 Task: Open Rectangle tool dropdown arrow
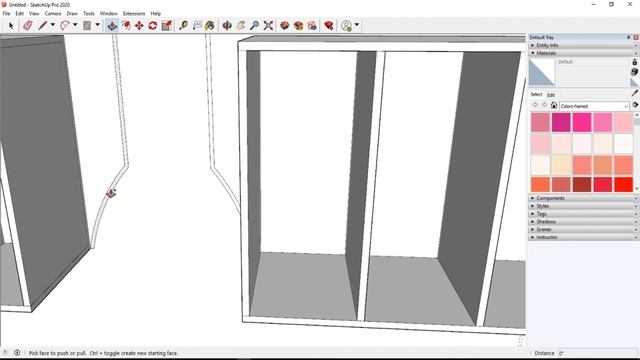point(98,25)
